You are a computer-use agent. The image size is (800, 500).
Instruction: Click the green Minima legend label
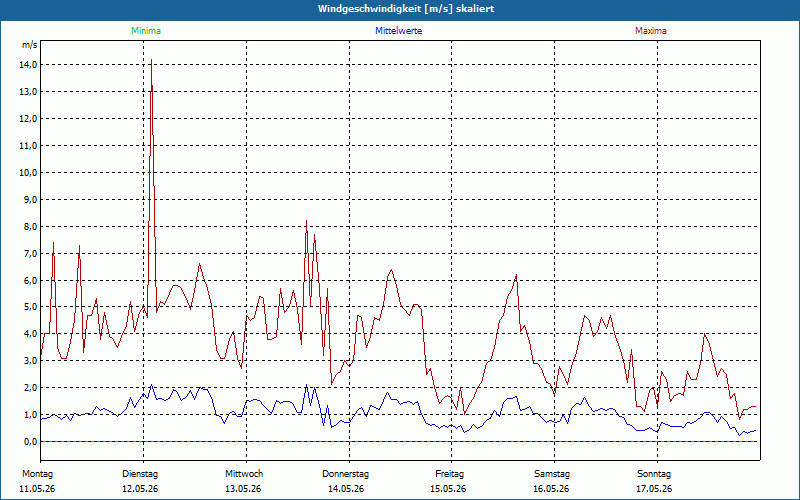pos(146,31)
